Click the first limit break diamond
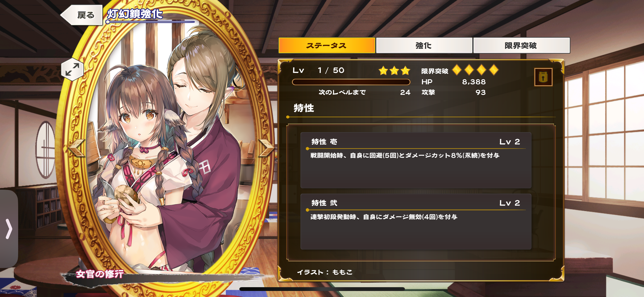 (457, 70)
